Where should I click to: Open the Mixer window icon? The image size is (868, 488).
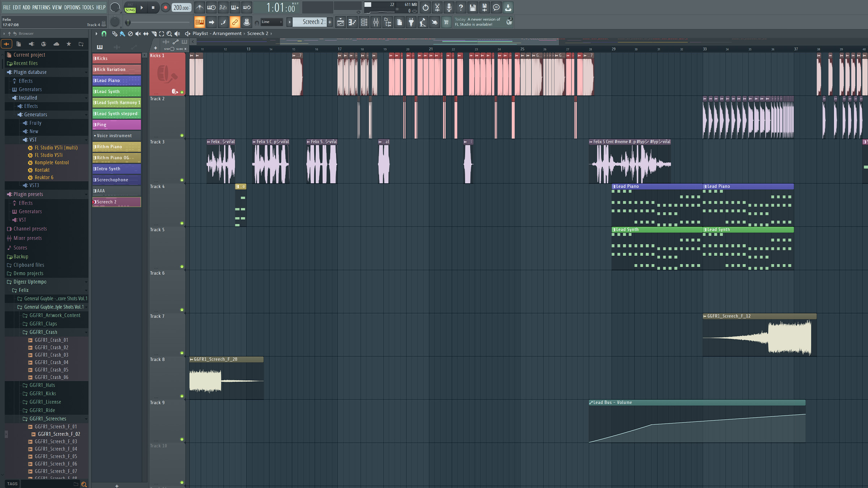[x=376, y=22]
